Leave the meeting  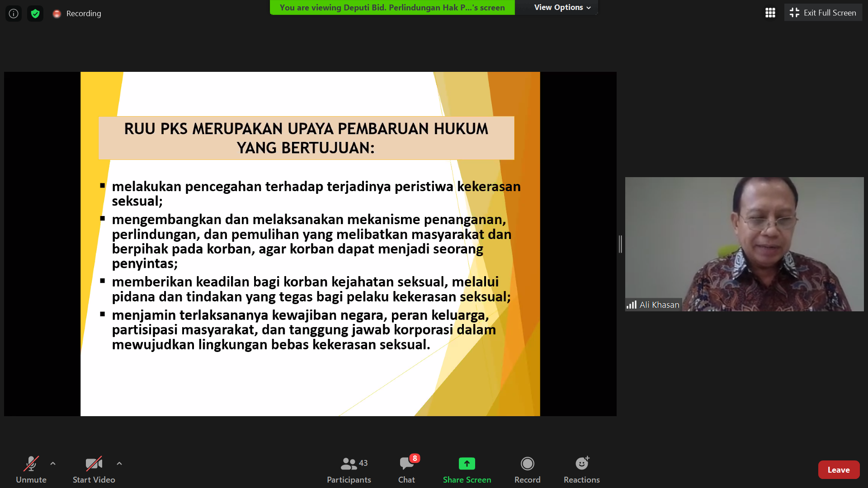coord(839,470)
